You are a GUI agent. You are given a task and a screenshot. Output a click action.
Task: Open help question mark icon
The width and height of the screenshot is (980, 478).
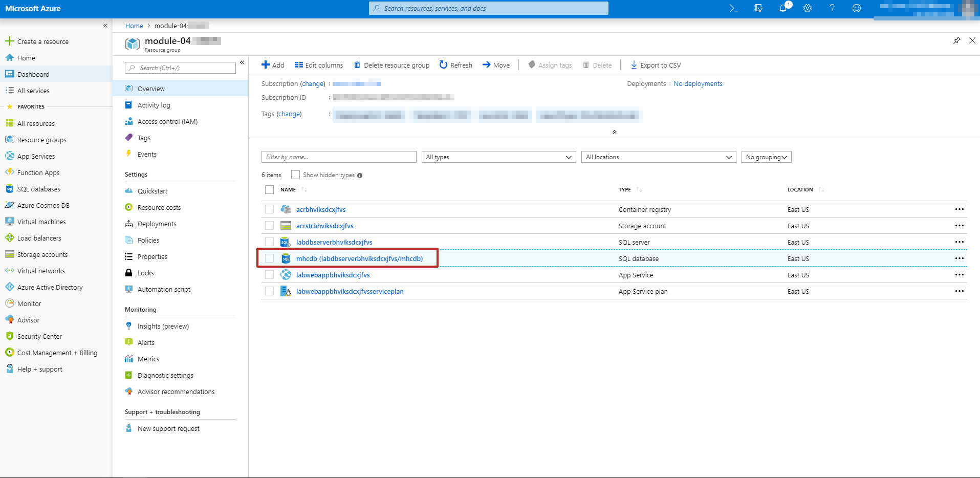832,8
